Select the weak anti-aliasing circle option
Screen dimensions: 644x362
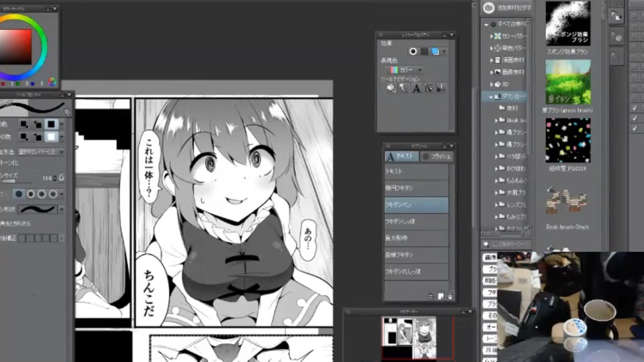30,194
